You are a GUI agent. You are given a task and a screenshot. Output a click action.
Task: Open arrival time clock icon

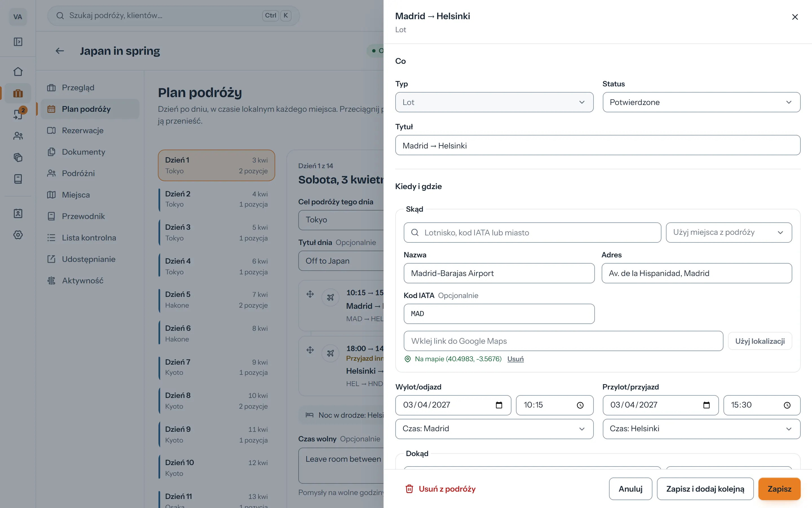[787, 405]
